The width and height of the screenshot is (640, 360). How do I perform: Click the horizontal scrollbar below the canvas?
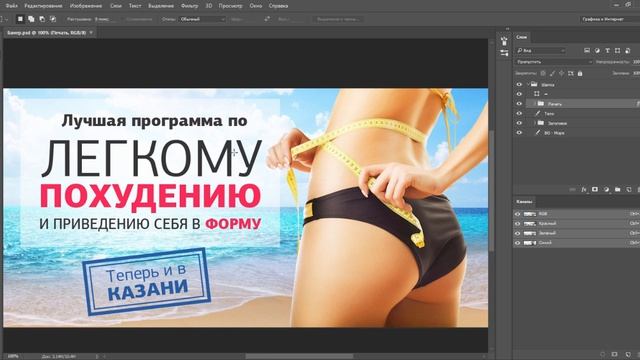(x=300, y=356)
